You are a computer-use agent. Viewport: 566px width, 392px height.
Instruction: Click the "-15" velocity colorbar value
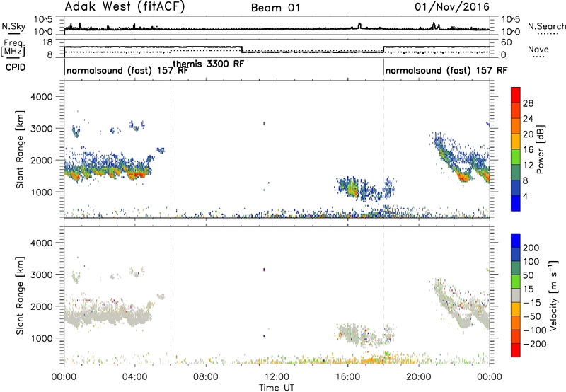pos(532,302)
